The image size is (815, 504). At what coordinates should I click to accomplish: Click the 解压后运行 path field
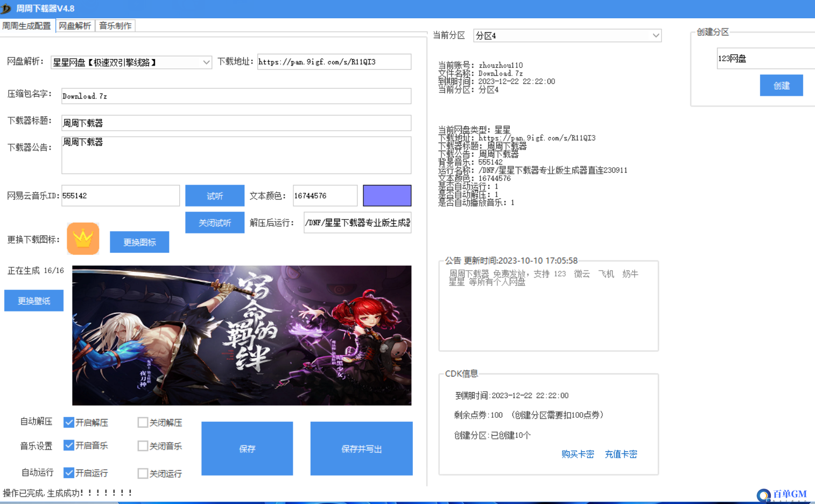(357, 223)
